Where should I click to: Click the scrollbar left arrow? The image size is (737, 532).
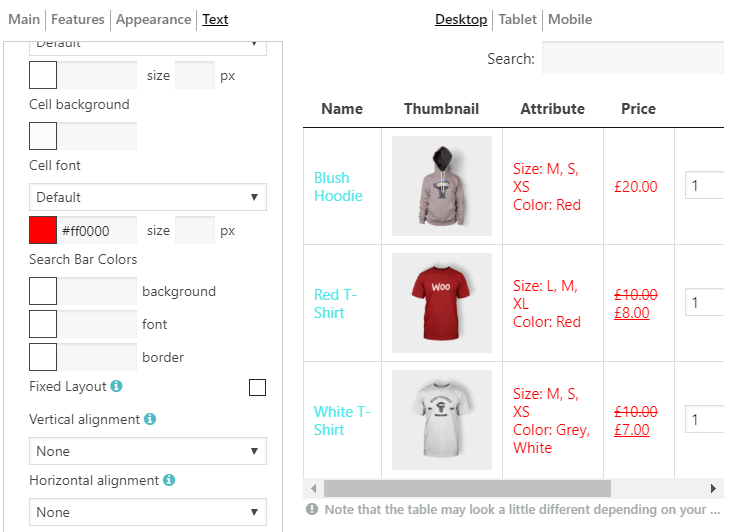[x=314, y=488]
